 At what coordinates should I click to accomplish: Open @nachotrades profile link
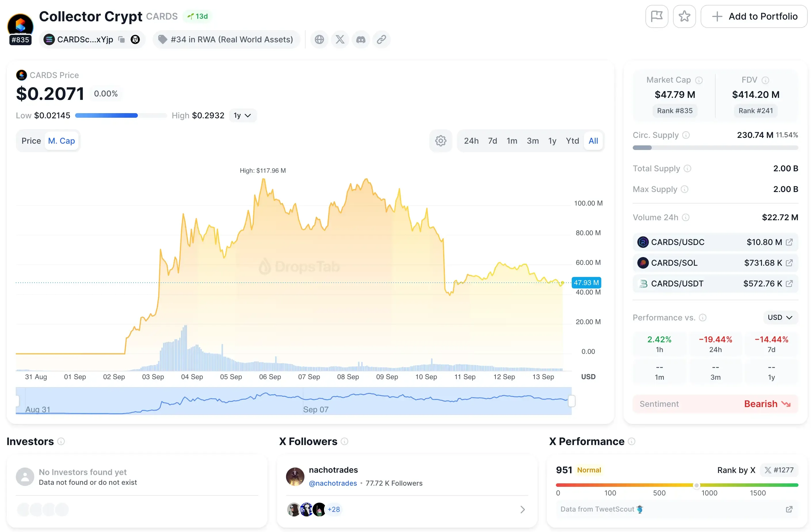tap(333, 483)
